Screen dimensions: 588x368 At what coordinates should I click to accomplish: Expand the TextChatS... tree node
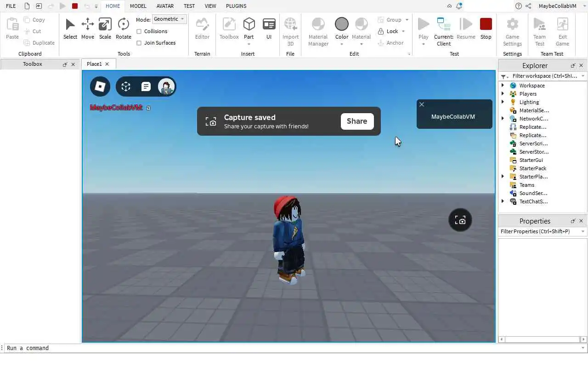point(503,201)
